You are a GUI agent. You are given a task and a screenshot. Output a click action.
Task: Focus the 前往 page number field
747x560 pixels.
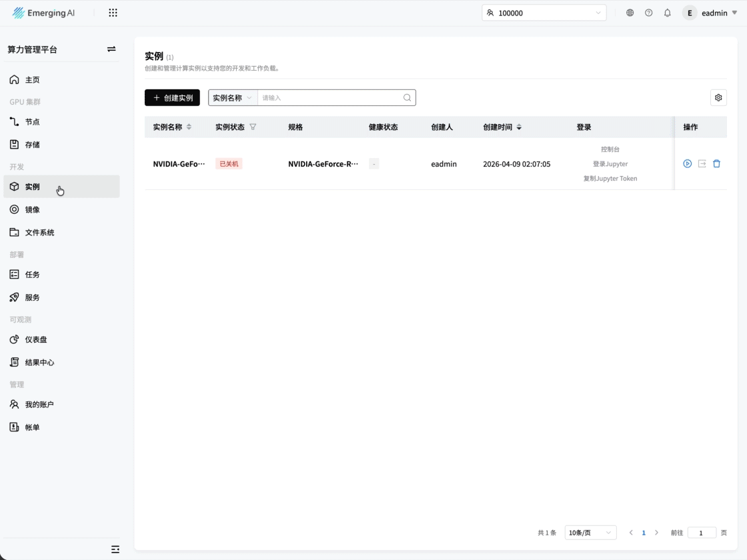coord(702,533)
